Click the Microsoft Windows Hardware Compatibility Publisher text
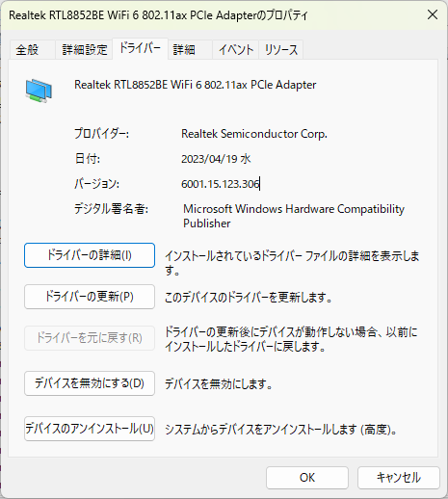Viewport: 448px width, 499px height. point(294,216)
